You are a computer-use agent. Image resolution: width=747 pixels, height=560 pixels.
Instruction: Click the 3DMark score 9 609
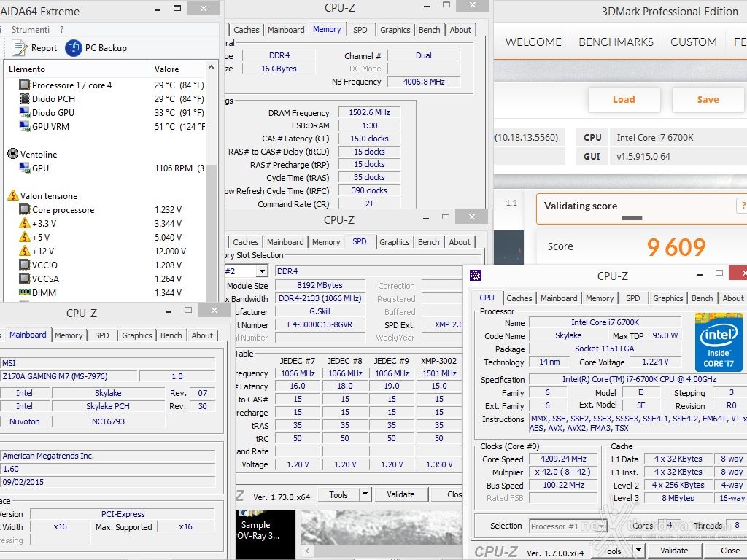676,246
